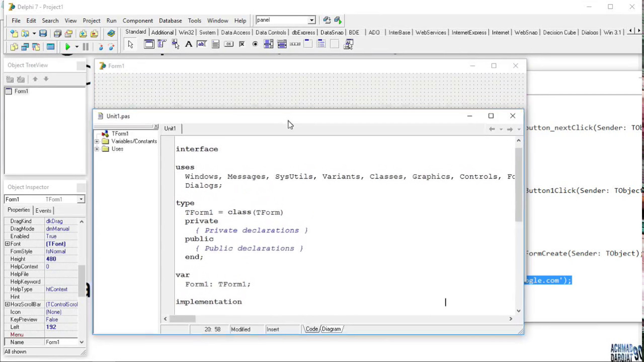Switch to Data Access palette tab
The width and height of the screenshot is (644, 362).
tap(235, 32)
